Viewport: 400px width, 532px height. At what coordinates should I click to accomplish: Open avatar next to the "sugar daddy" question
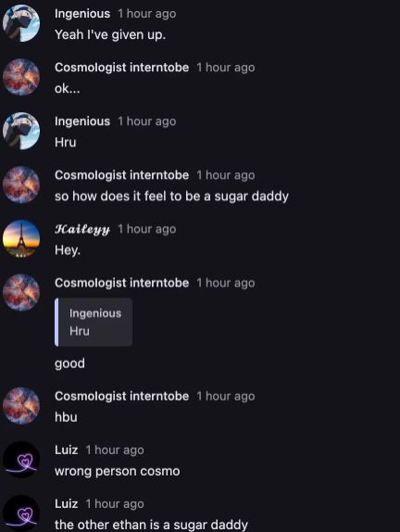(21, 184)
